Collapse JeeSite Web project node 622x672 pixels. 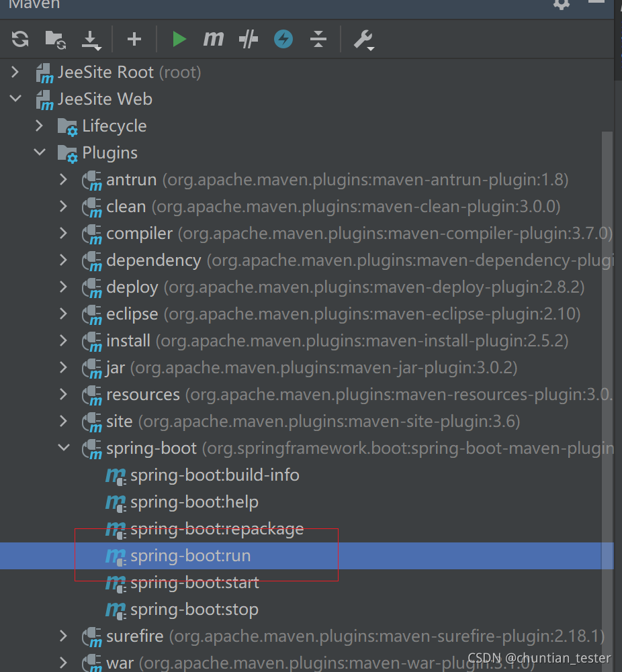click(15, 99)
